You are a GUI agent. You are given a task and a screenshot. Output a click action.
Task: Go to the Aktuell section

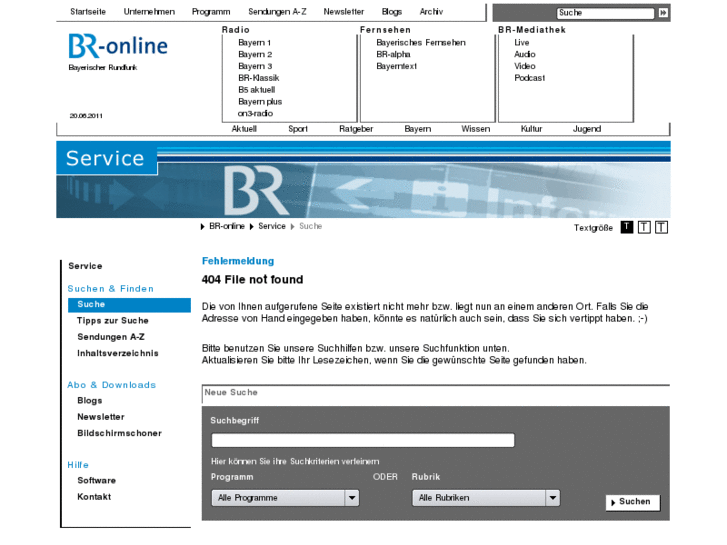244,129
